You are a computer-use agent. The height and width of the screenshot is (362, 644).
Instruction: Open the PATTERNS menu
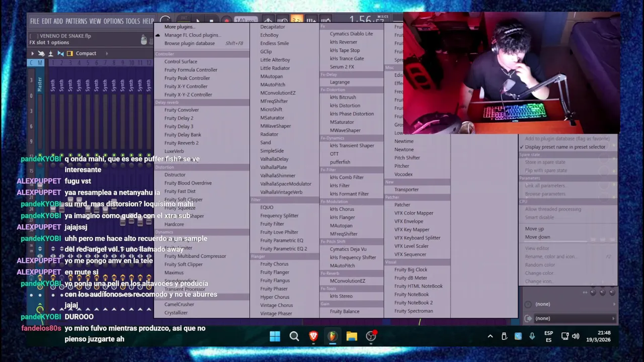click(76, 21)
